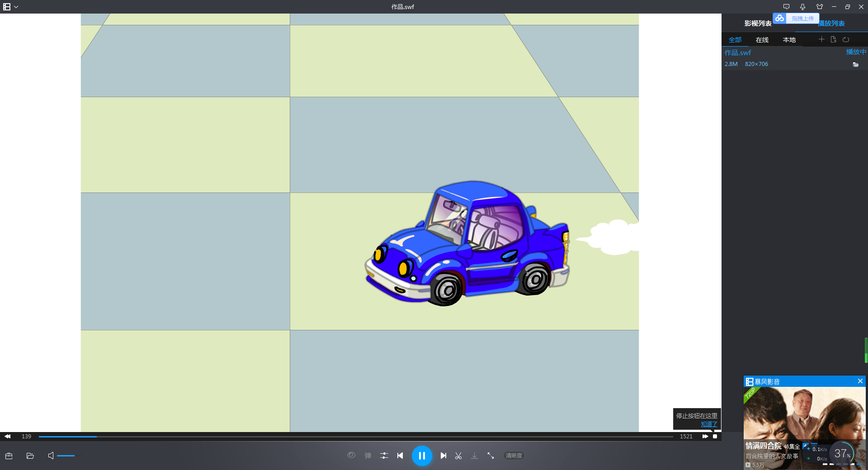Skip to the previous track
868x470 pixels.
tap(400, 456)
